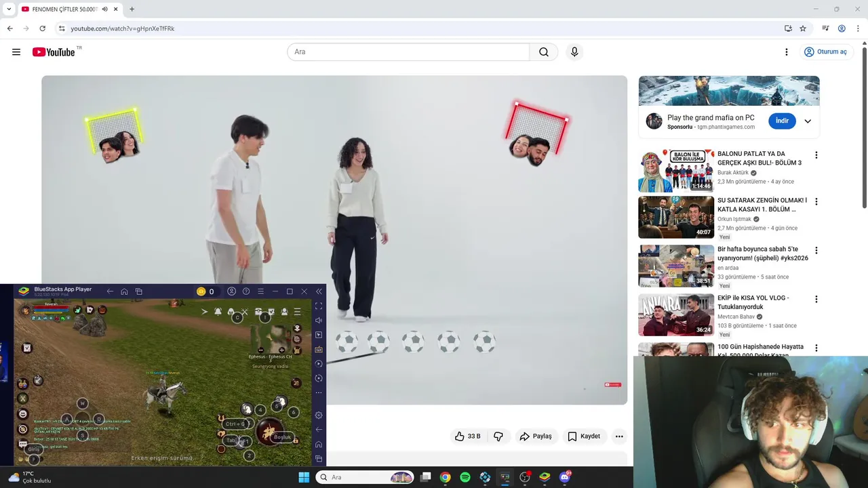Click BlueStacks home icon in title bar
868x488 pixels.
click(124, 291)
